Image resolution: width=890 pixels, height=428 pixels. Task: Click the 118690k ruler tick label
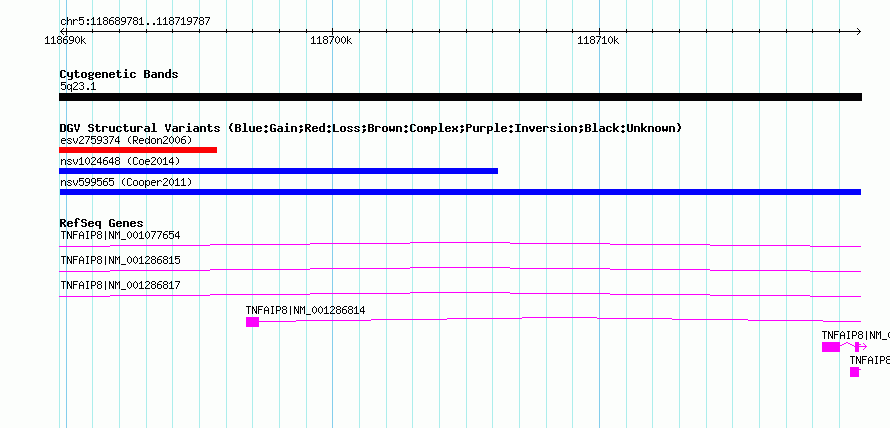[x=65, y=40]
